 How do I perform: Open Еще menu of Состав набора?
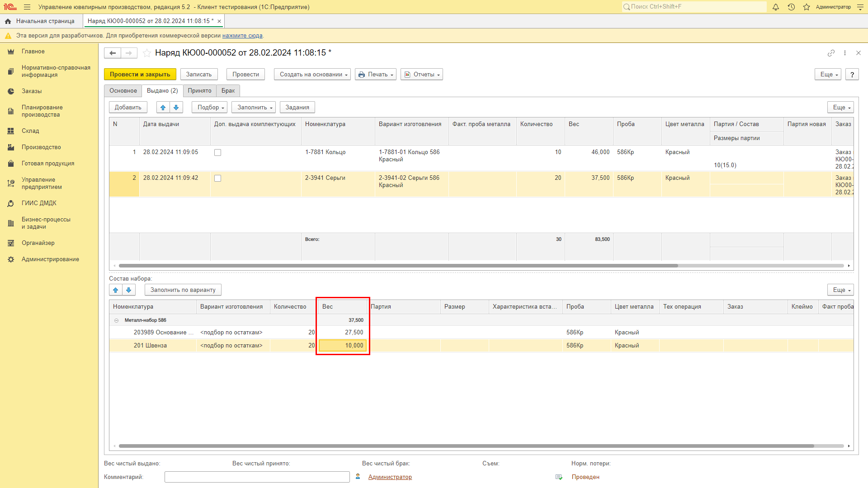(840, 290)
